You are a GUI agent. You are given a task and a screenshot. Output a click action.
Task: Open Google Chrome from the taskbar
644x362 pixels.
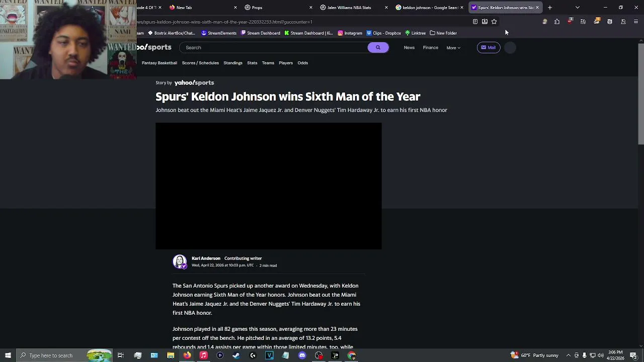coord(352,355)
